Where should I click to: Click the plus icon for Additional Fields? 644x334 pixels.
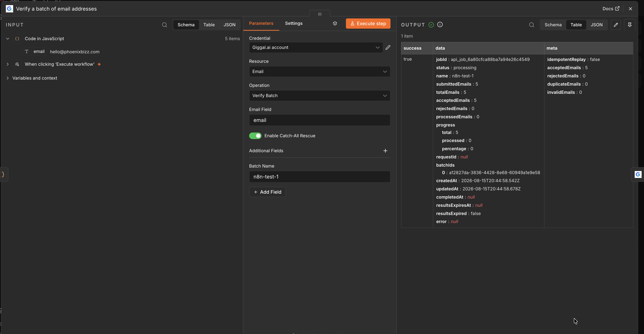pos(385,151)
